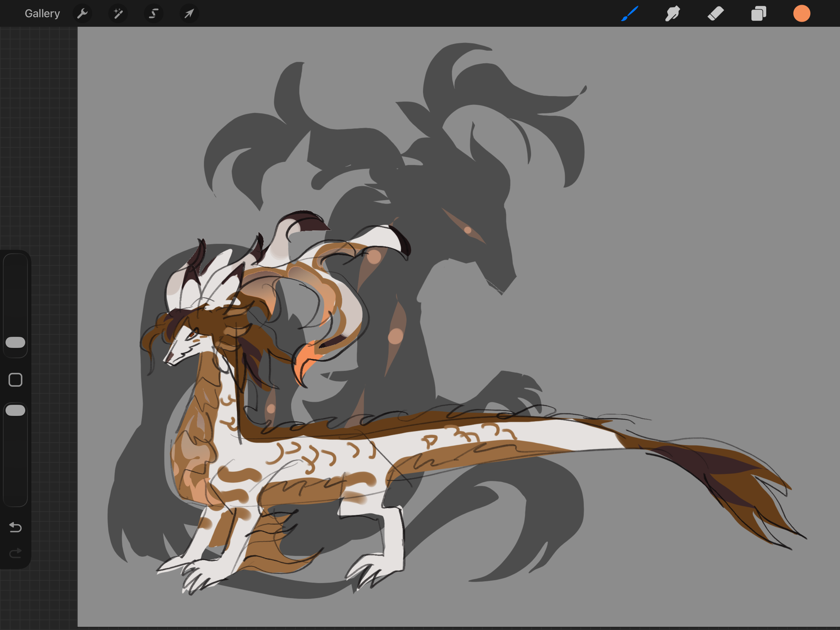
Task: Select the Eraser tool
Action: point(715,14)
